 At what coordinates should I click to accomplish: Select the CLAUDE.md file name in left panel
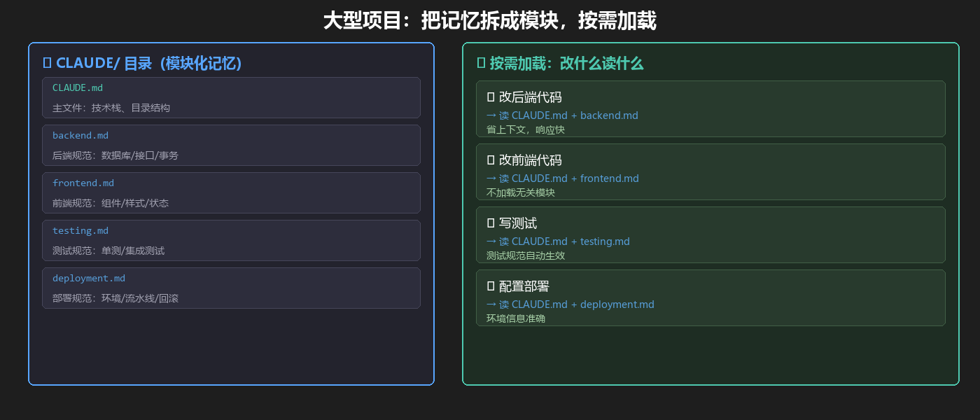pyautogui.click(x=78, y=87)
